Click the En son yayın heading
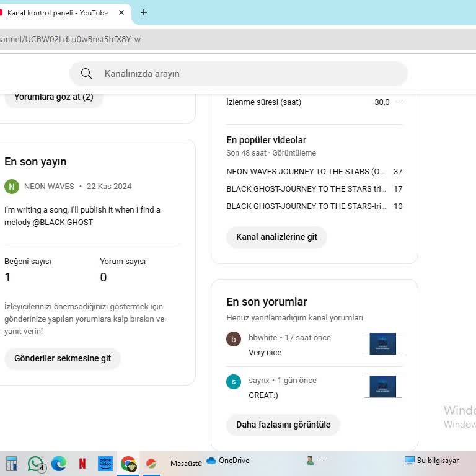Viewport: 476px width, 476px height. pos(35,162)
